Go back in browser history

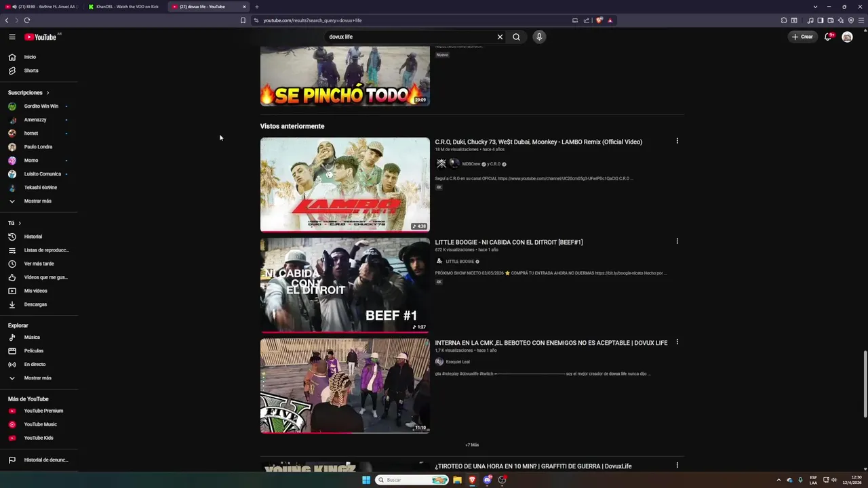[x=7, y=20]
